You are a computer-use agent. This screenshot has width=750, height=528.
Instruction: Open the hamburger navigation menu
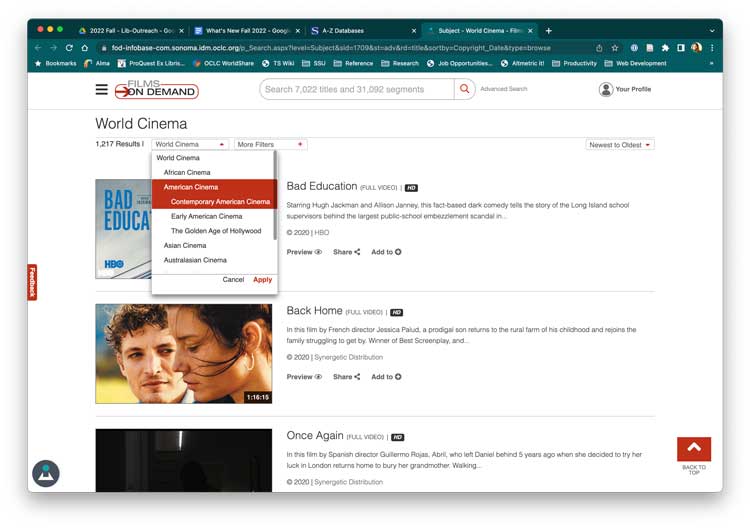tap(101, 89)
